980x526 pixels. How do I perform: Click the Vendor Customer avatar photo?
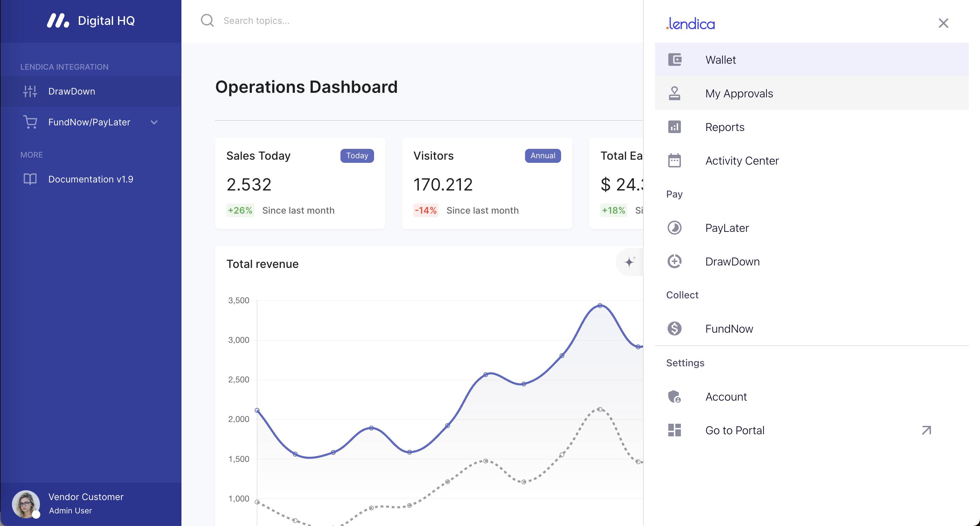pyautogui.click(x=26, y=504)
